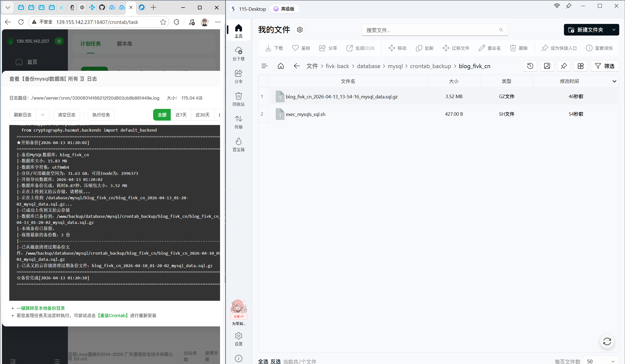The image size is (625, 364).
Task: Open the 一键跳转至本地备份目录 link
Action: click(41, 308)
